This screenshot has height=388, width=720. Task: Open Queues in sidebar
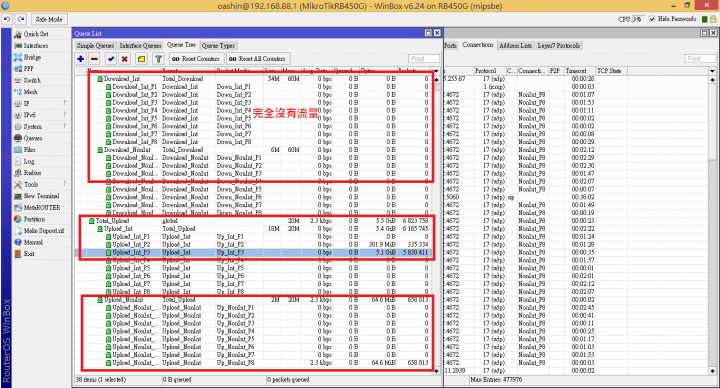[x=33, y=138]
